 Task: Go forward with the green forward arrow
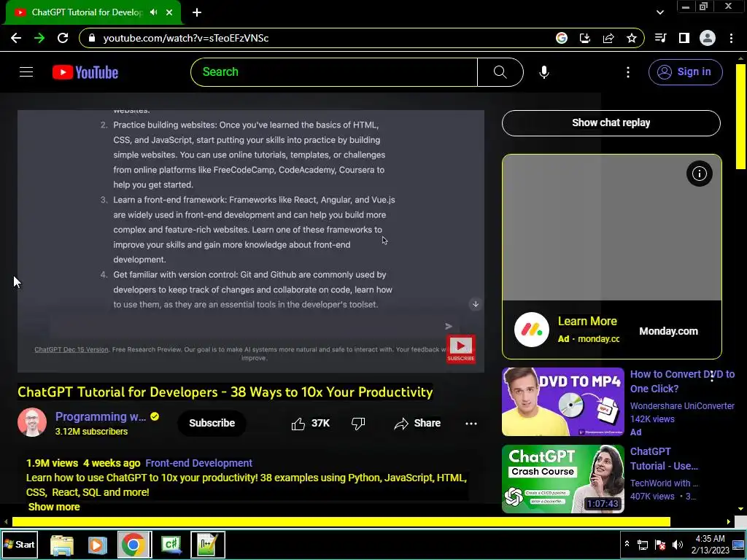pos(39,38)
